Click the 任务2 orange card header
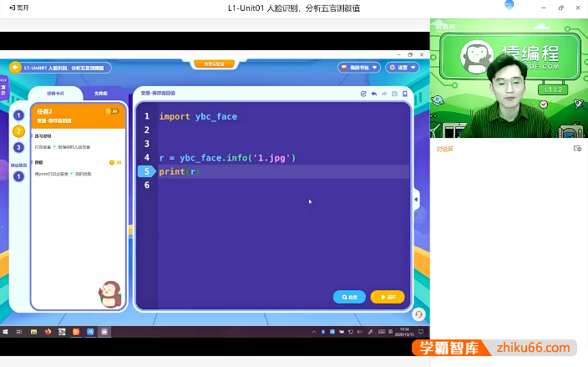 [78, 115]
